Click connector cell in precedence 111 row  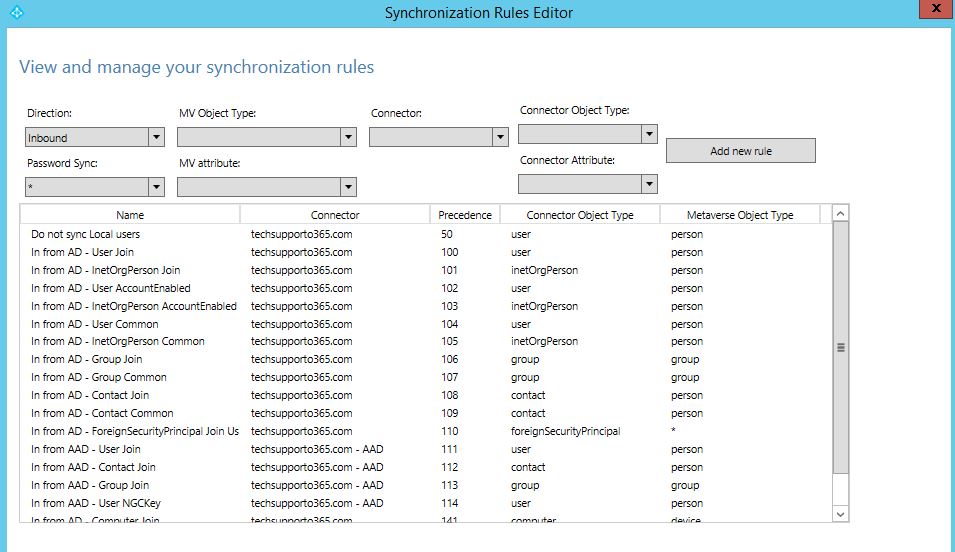coord(317,449)
